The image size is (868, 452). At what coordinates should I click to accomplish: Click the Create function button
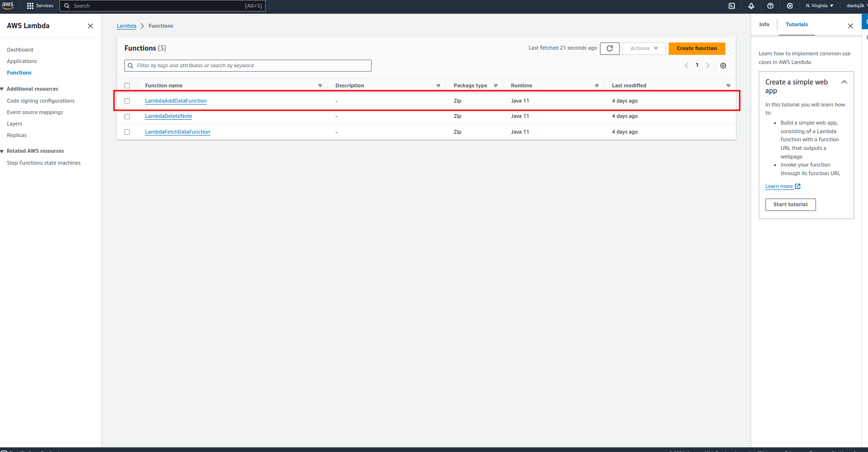click(697, 48)
